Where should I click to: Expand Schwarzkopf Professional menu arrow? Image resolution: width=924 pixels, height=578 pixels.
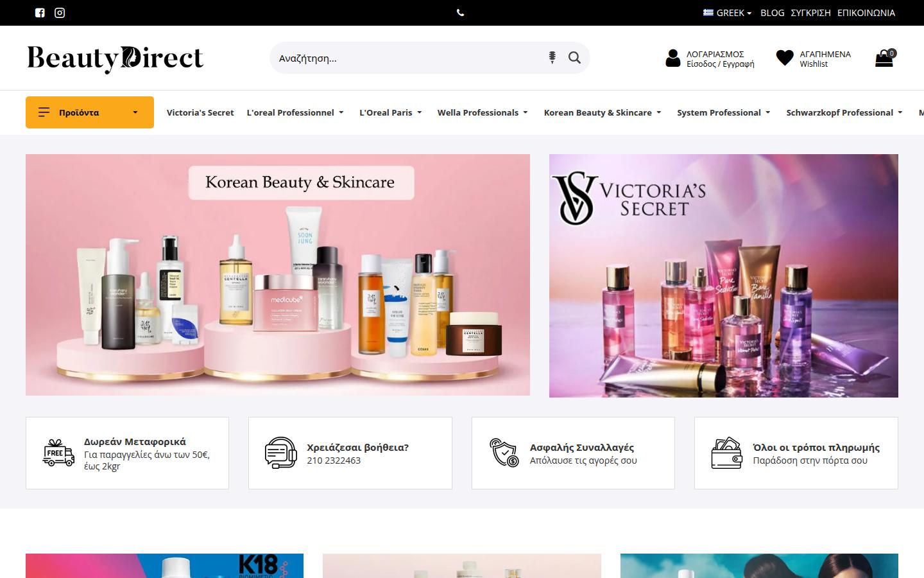pyautogui.click(x=900, y=112)
